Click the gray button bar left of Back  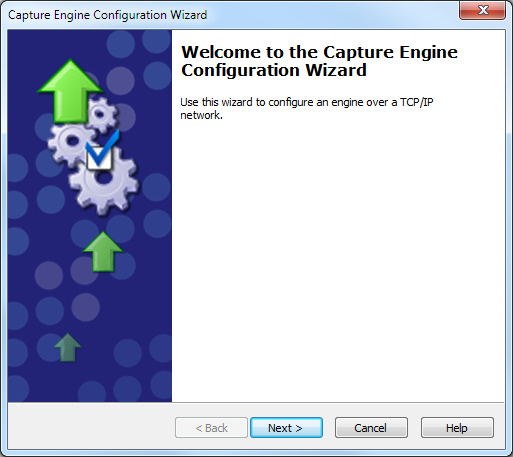coord(90,428)
